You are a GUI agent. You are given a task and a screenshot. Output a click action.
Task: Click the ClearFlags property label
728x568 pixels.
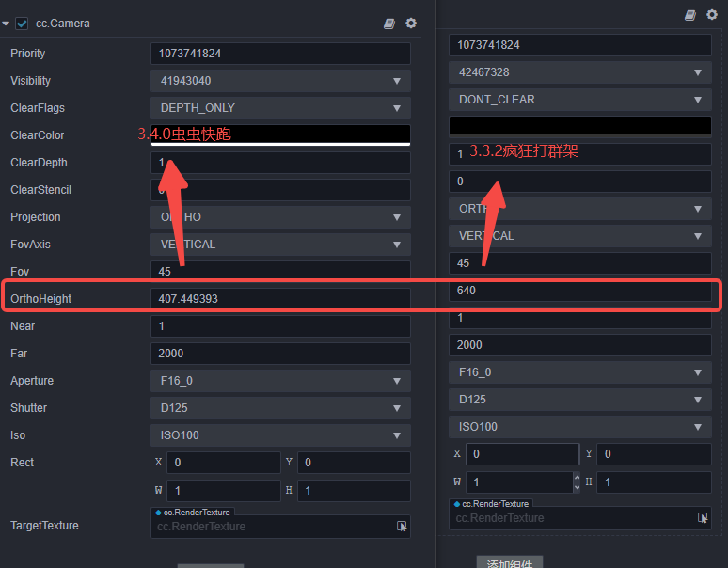click(38, 108)
